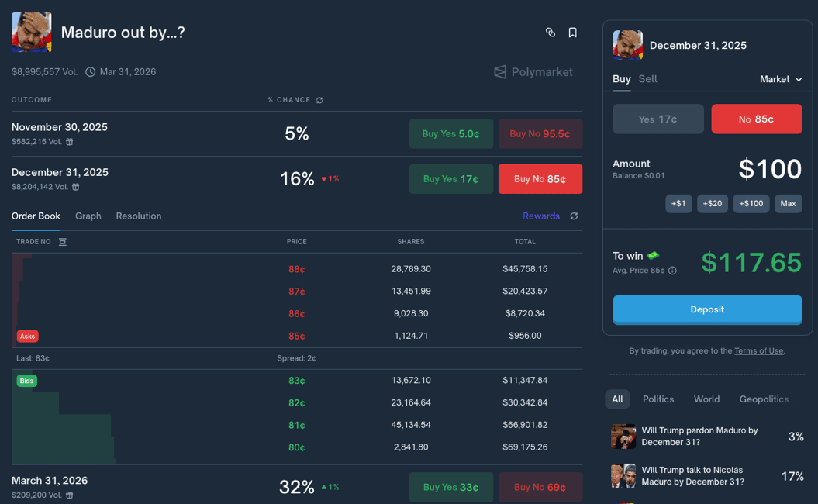Switch to the Sell tab
The width and height of the screenshot is (818, 504).
click(x=647, y=79)
